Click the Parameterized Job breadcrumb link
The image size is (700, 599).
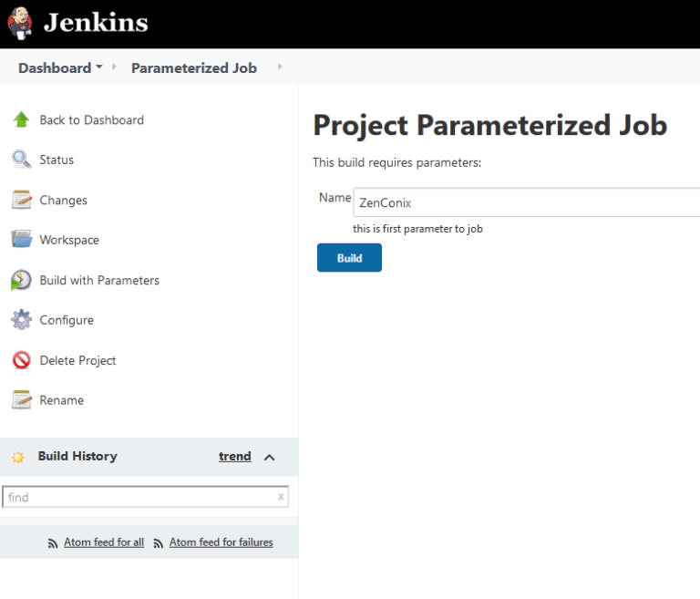pos(194,67)
